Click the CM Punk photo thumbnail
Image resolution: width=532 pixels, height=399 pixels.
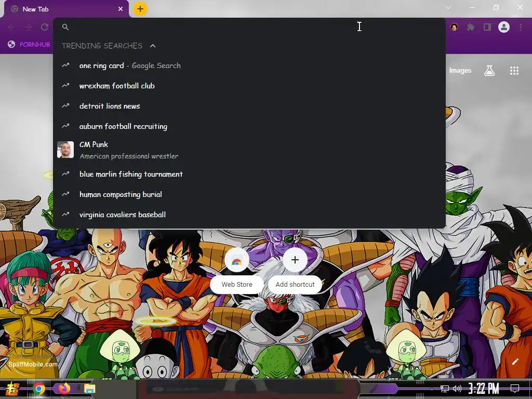[x=65, y=150]
